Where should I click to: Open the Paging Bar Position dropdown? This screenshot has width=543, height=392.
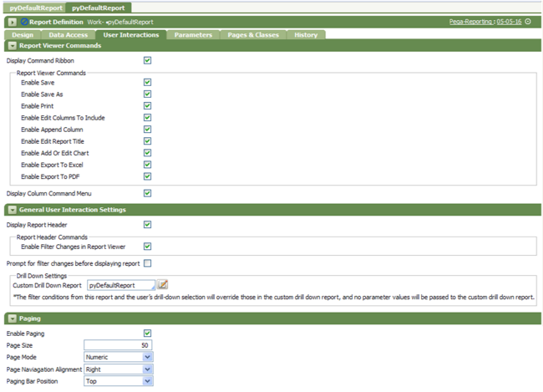(x=148, y=381)
